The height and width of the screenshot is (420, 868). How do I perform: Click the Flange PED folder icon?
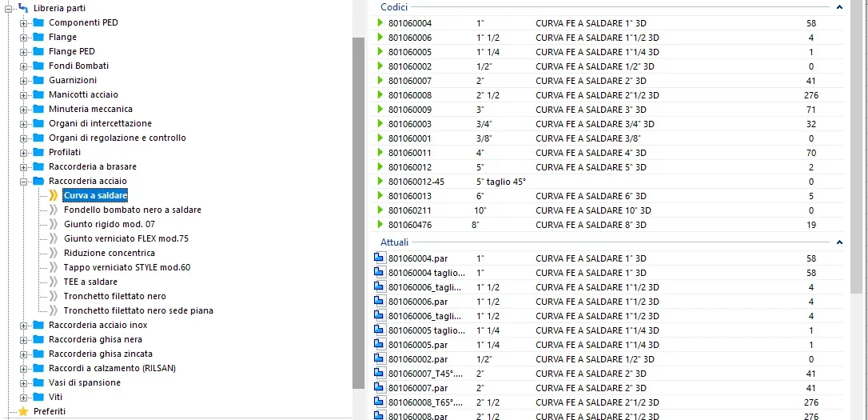[38, 51]
